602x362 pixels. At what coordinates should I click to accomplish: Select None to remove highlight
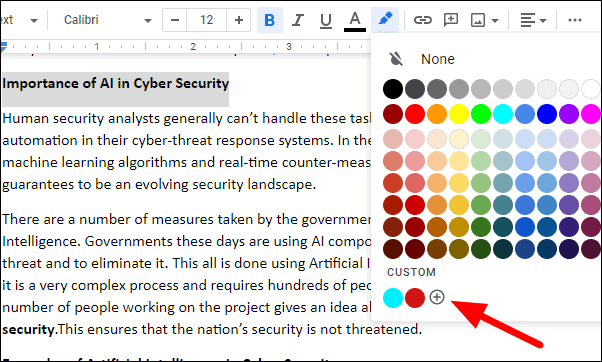click(438, 59)
